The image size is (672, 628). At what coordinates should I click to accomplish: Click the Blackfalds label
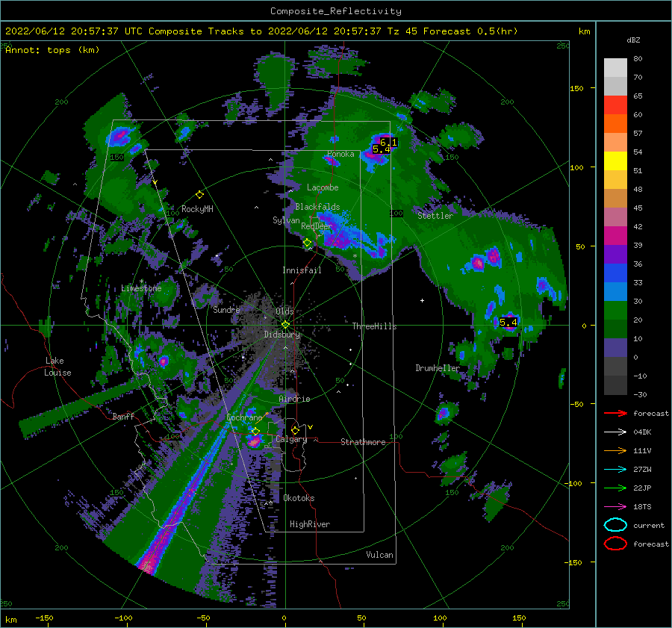point(317,207)
